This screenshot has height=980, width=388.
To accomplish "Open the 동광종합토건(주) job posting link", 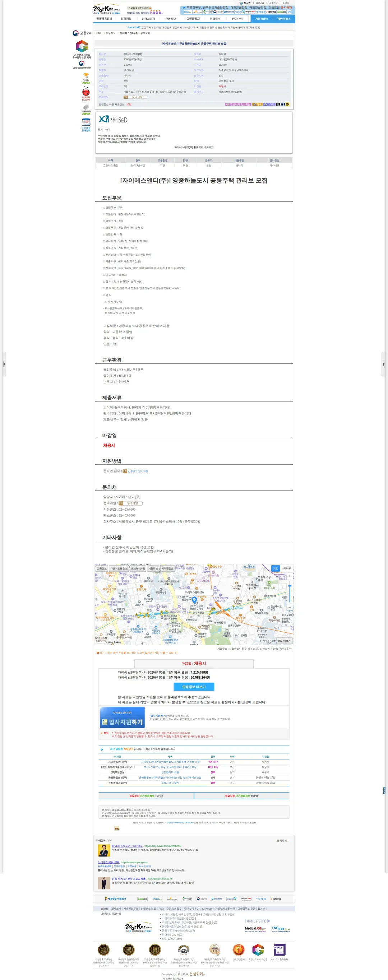I will [170, 777].
